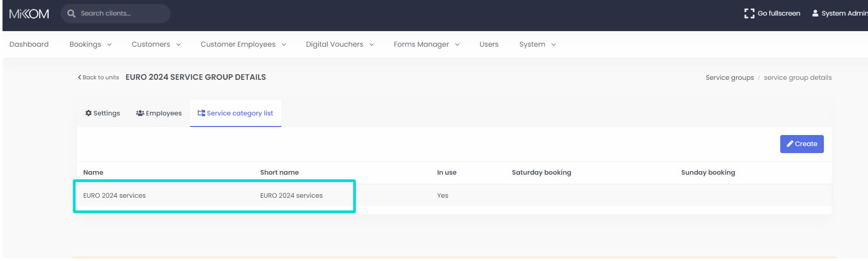Open the System dropdown menu
This screenshot has height=261, width=868.
click(537, 45)
